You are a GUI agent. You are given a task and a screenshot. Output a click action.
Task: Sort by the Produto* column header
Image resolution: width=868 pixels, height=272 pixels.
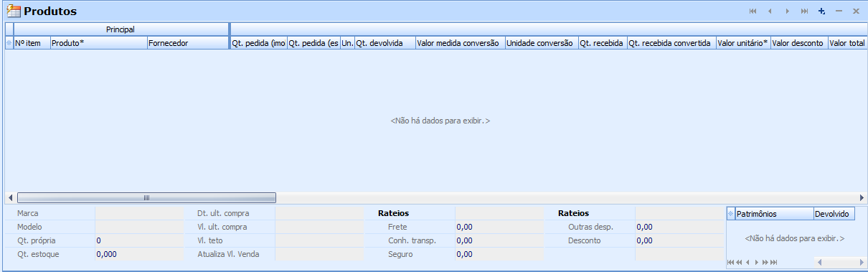click(98, 43)
